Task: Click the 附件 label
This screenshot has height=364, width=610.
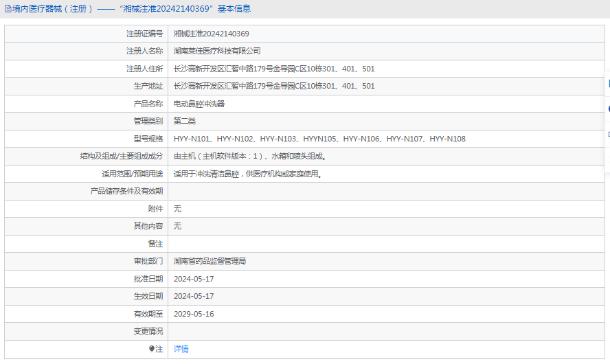Action: pos(156,209)
